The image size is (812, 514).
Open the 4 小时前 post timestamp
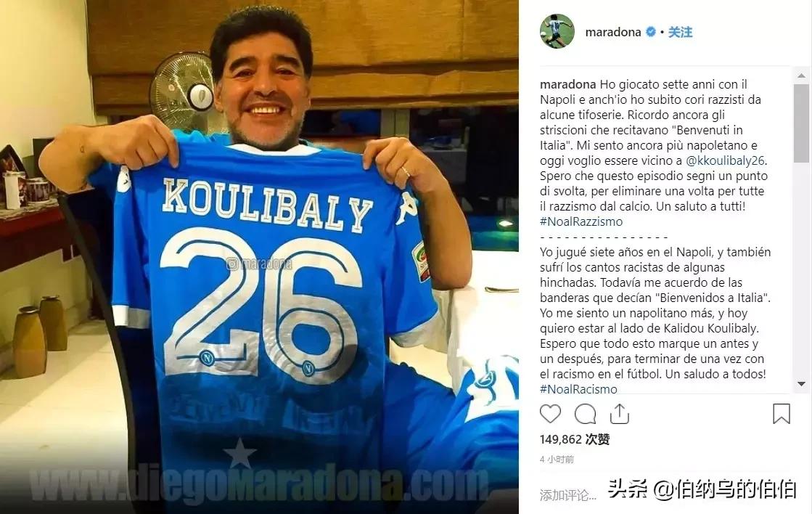coord(557,459)
